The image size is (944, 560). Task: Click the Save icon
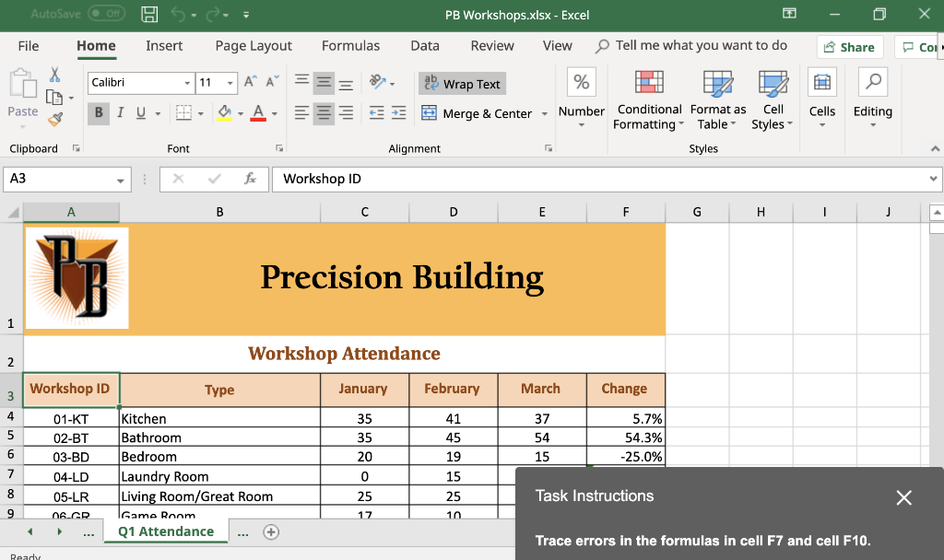pos(148,15)
